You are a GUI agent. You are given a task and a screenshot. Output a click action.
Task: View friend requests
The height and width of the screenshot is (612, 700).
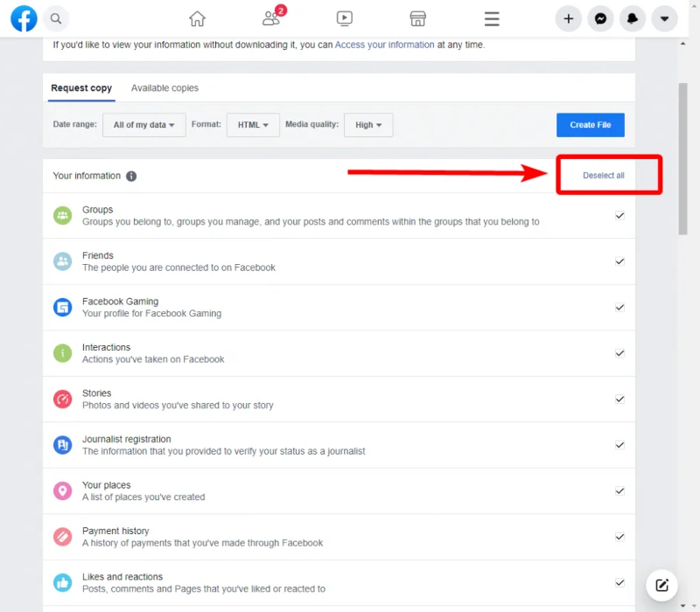tap(271, 18)
